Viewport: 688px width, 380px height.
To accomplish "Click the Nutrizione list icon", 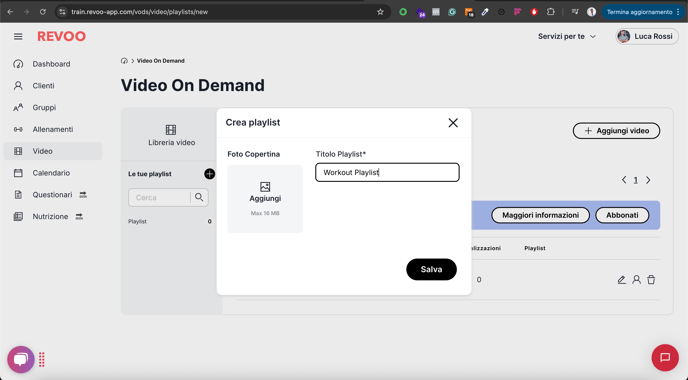I will [18, 216].
